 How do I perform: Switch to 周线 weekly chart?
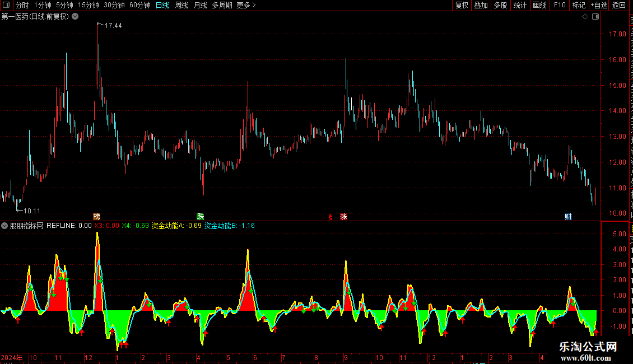coord(181,5)
